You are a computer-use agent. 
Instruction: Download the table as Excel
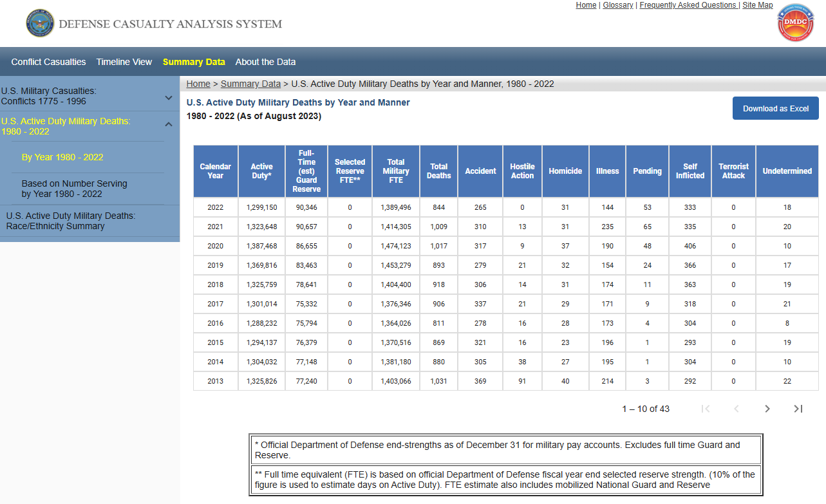click(x=776, y=108)
